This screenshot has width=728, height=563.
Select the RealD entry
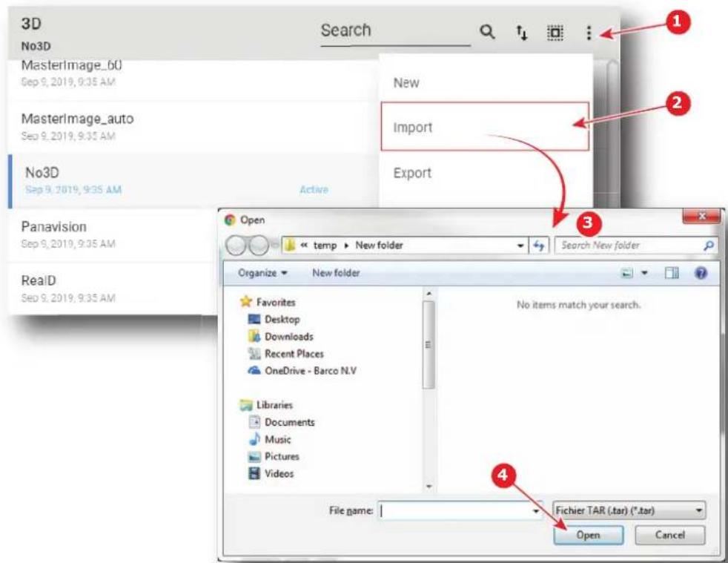coord(113,289)
